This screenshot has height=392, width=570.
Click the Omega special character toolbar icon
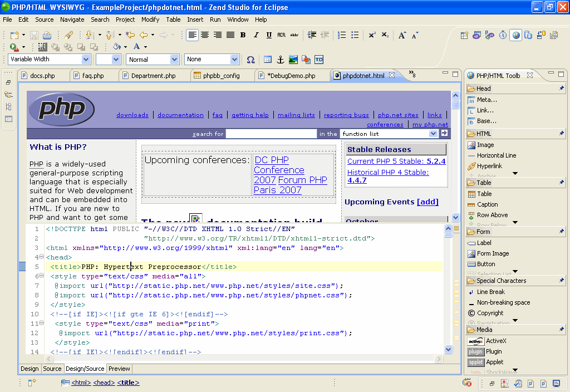point(250,59)
